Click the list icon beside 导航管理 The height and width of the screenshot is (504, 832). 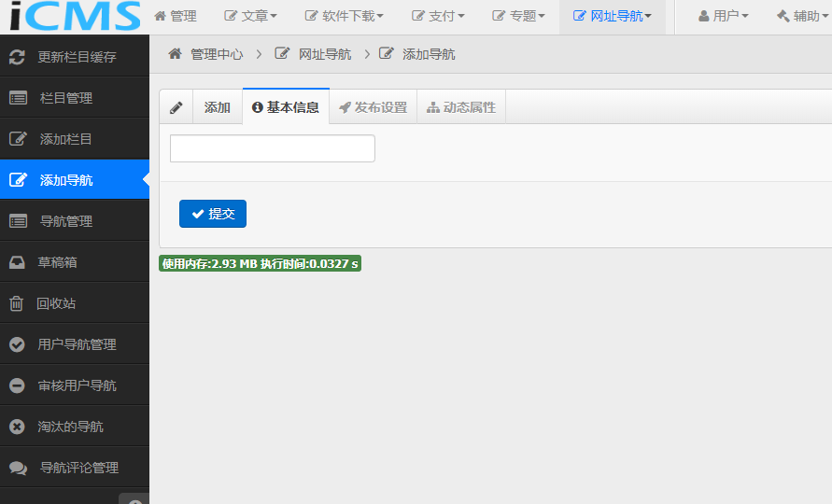coord(18,221)
